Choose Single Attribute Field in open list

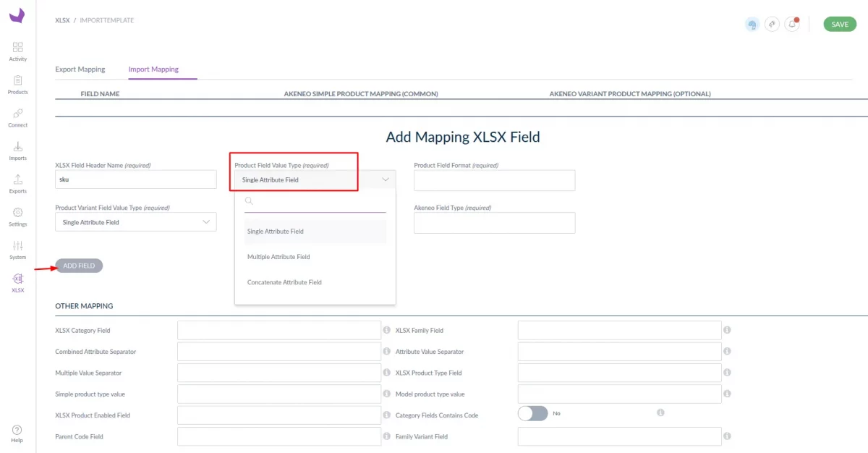pos(315,232)
